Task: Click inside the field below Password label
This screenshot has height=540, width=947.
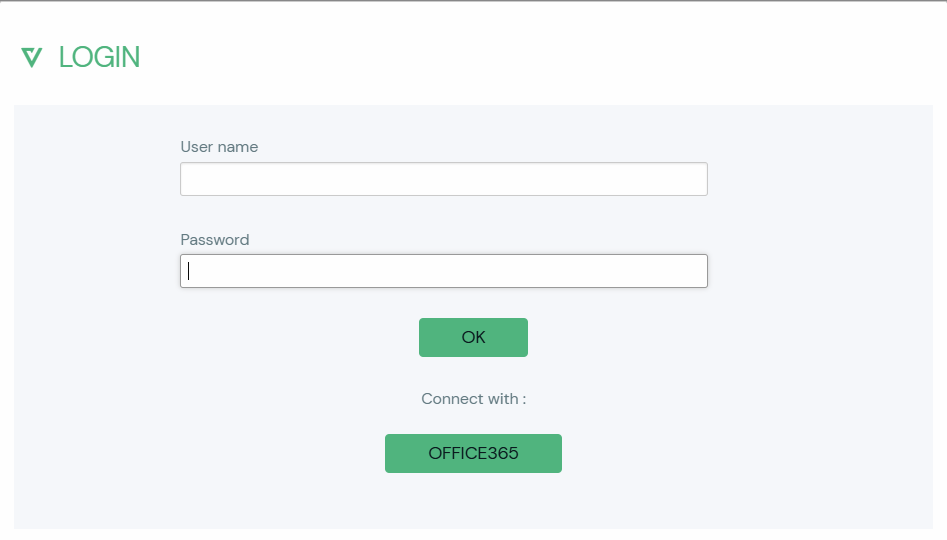Action: [x=443, y=271]
